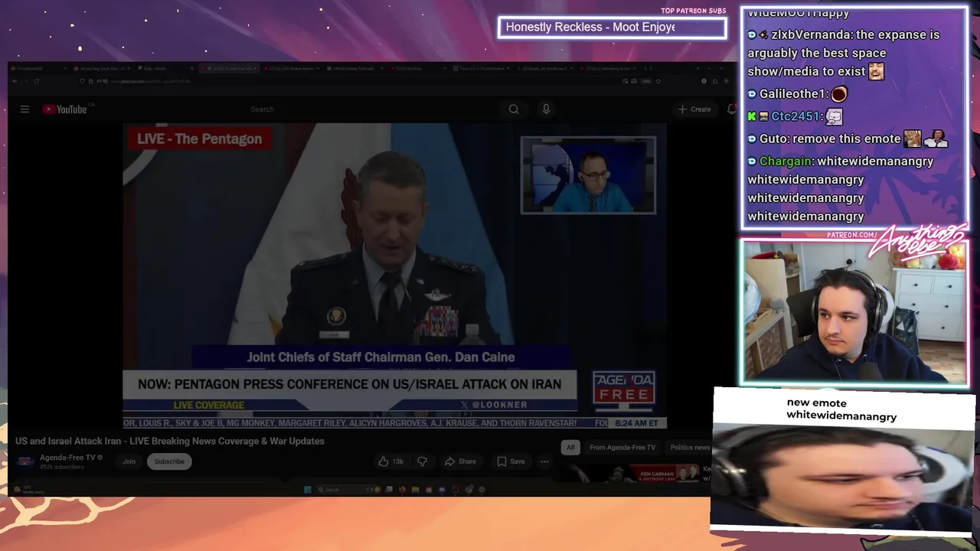Click the Pentagon press conference video player
Image resolution: width=980 pixels, height=551 pixels.
point(394,275)
